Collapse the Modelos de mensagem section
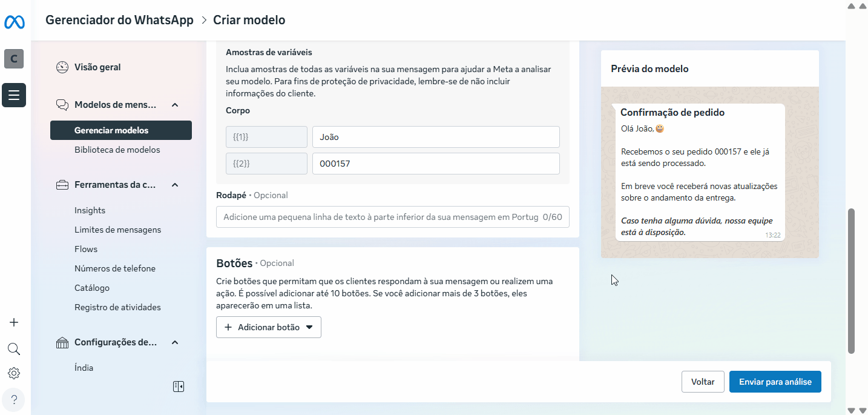Screen dimensions: 868x415 point(175,105)
